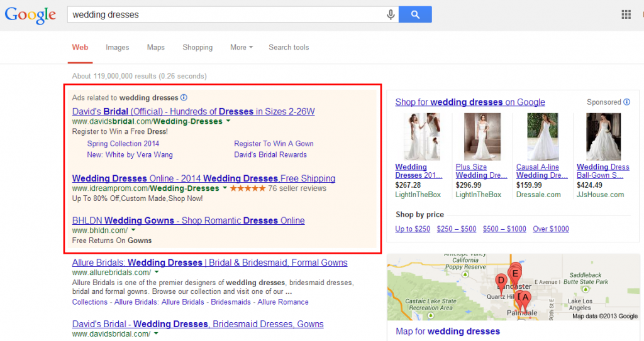Open Register To Win A Gown sitelink
The image size is (644, 341).
[x=274, y=144]
